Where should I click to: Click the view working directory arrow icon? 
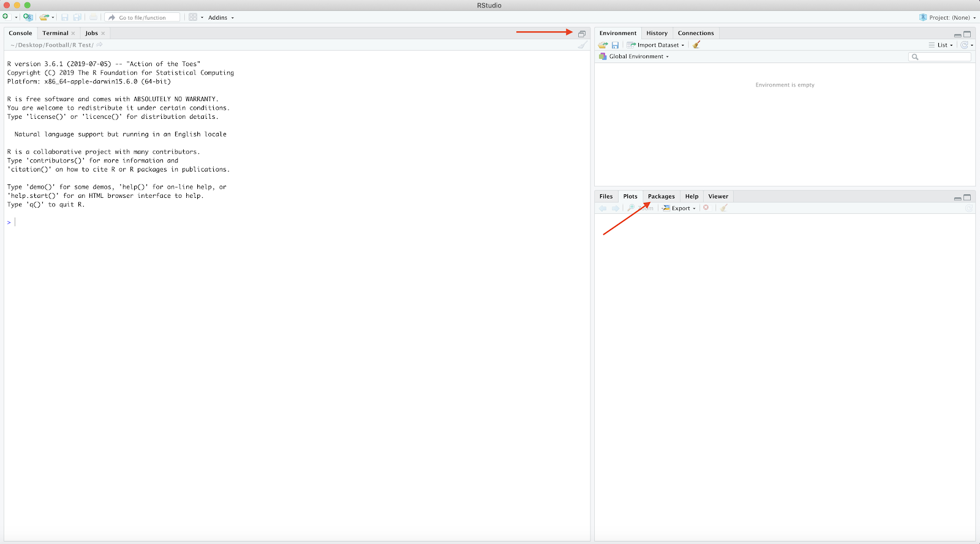point(99,45)
